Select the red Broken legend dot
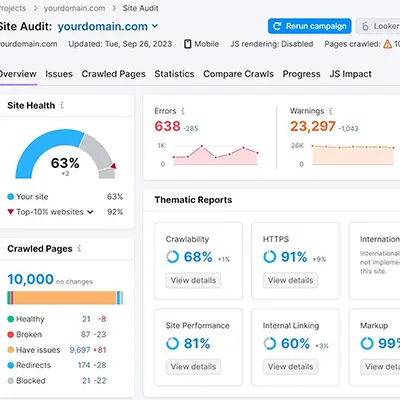The image size is (400, 400). click(11, 334)
